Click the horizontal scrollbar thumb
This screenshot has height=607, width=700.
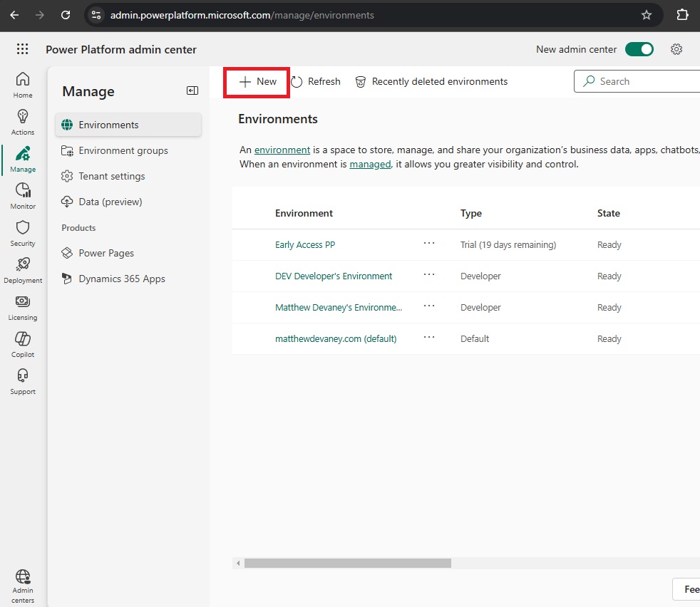348,564
